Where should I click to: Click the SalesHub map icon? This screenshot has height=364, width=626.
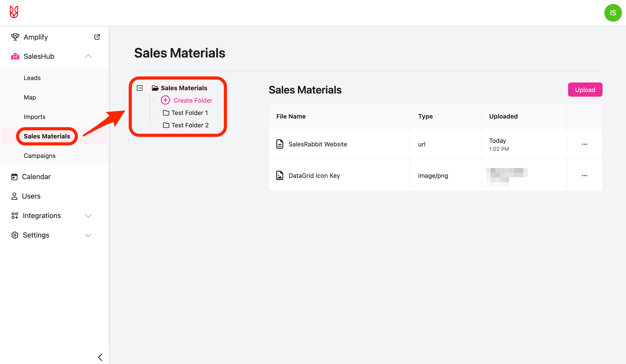(15, 56)
